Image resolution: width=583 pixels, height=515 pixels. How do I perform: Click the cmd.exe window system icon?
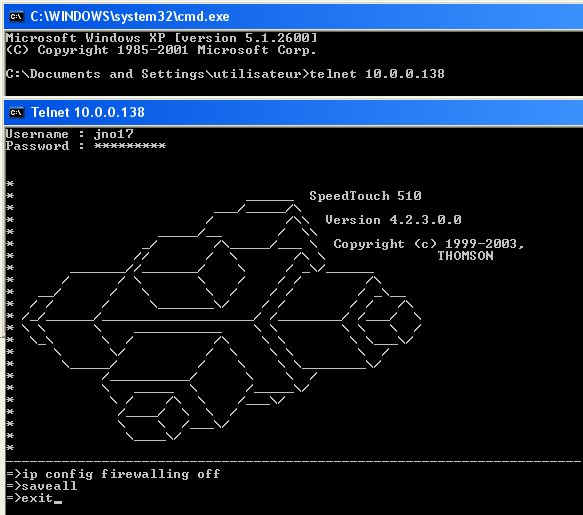(16, 16)
